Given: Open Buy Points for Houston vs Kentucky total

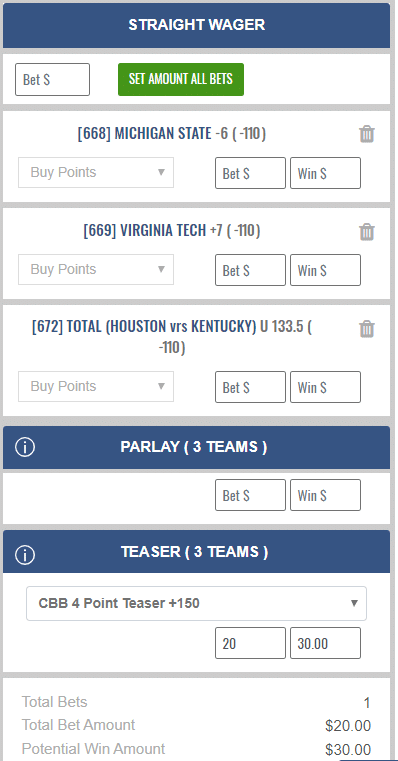Looking at the screenshot, I should [96, 386].
